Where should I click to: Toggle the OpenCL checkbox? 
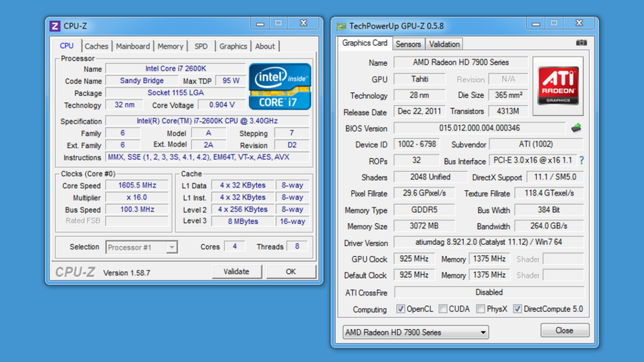(x=401, y=309)
